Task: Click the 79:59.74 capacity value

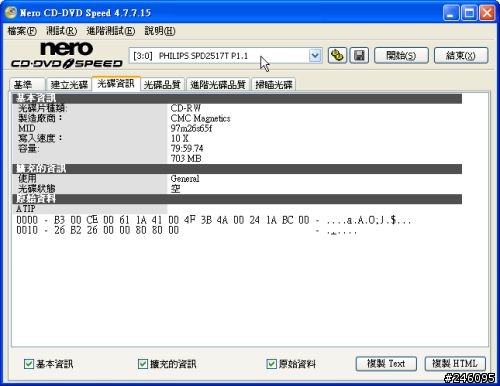Action: [x=187, y=148]
